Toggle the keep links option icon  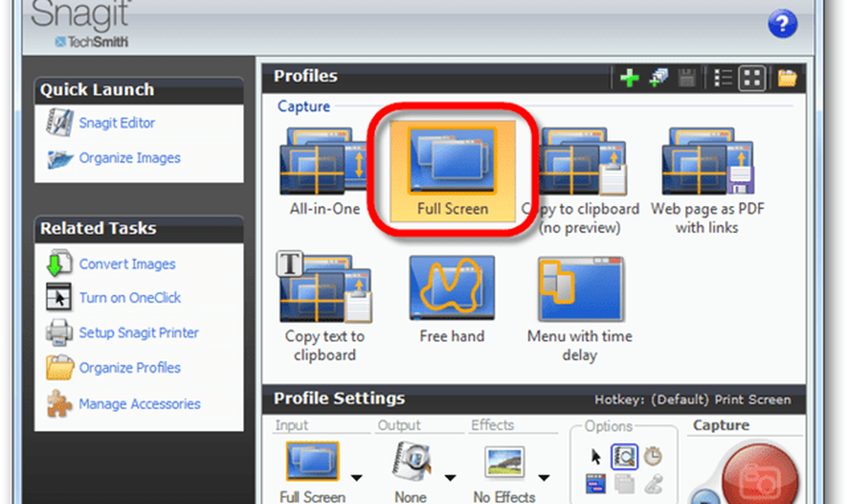[x=595, y=484]
